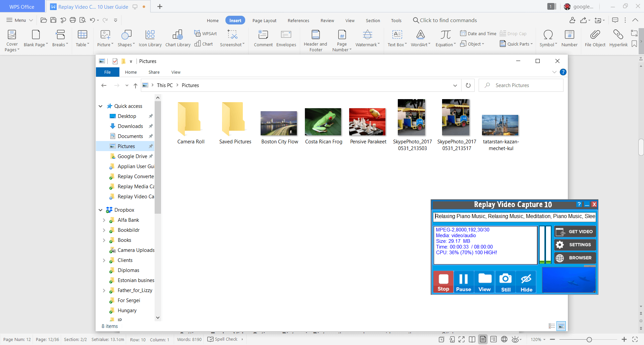Refresh the Pictures folder listing
Viewport: 644px width, 345px height.
click(468, 85)
